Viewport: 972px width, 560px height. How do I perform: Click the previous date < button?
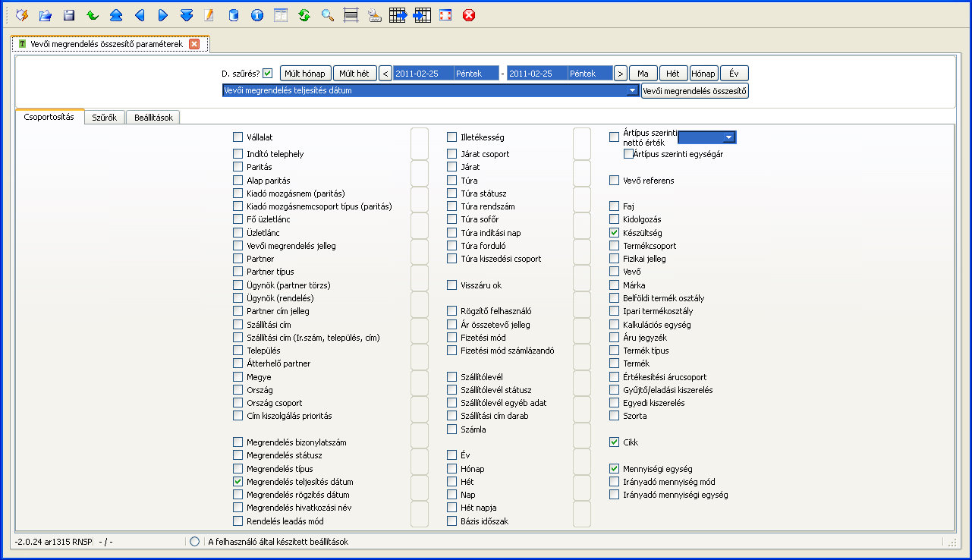pos(385,74)
